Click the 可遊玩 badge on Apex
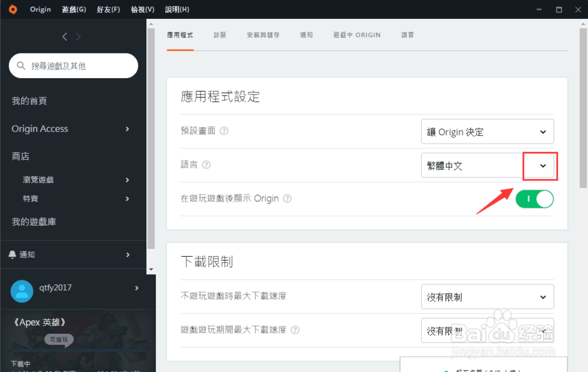 coord(59,340)
